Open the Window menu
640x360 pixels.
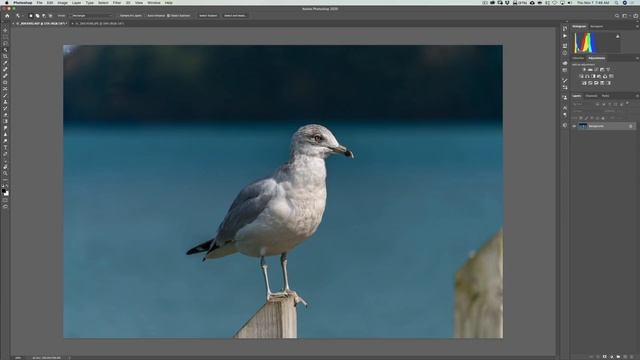tap(154, 2)
